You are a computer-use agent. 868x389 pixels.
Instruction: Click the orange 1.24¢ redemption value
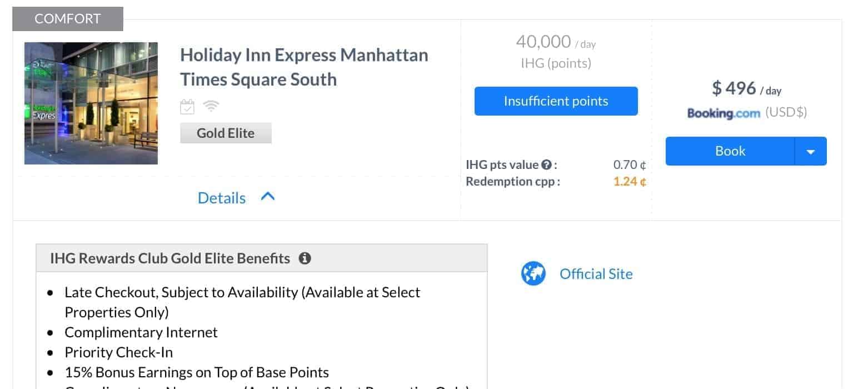tap(629, 181)
